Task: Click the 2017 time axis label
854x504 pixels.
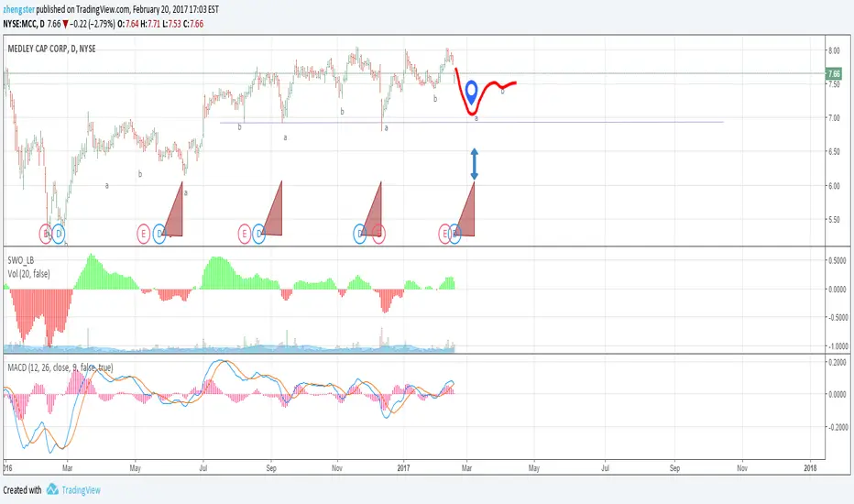Action: click(403, 467)
